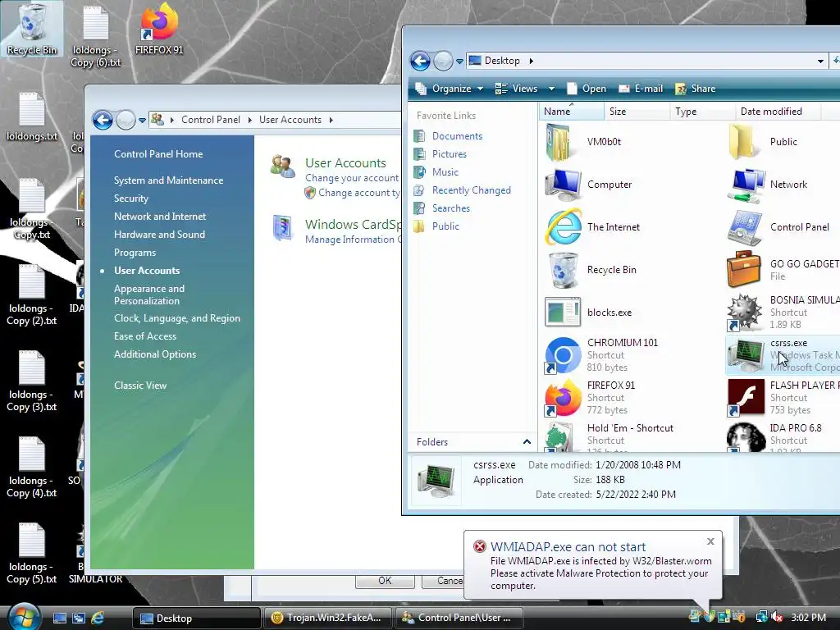Select Network icon in Desktop window
This screenshot has height=630, width=840.
coord(768,185)
